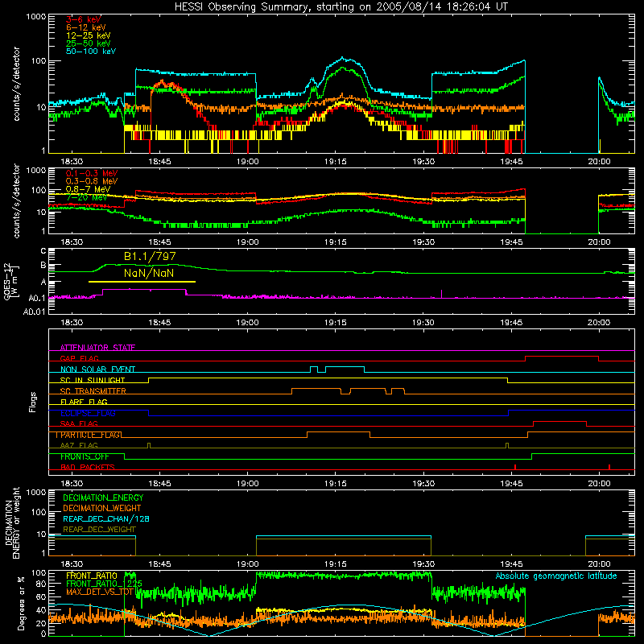Click the Degrees or % axis title

(21, 603)
